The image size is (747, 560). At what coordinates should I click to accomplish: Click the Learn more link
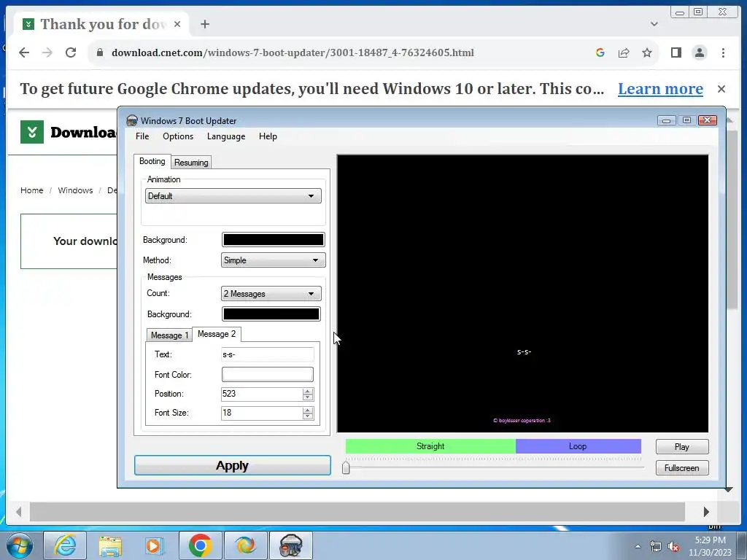point(660,88)
